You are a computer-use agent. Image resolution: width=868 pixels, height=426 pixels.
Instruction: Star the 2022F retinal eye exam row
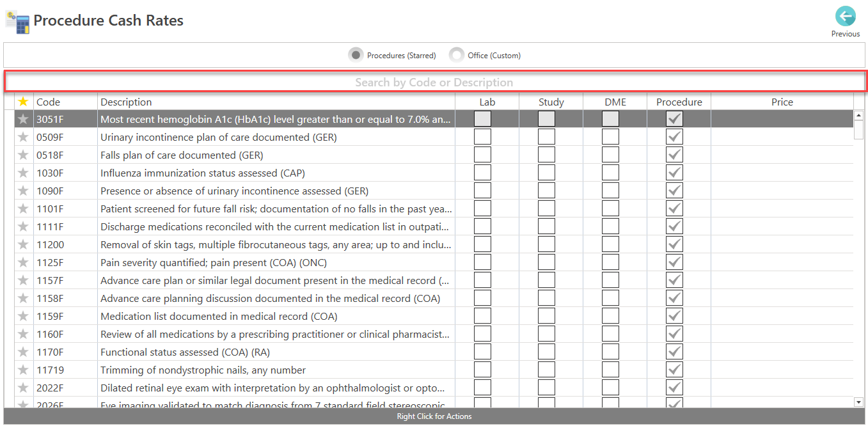(x=24, y=388)
